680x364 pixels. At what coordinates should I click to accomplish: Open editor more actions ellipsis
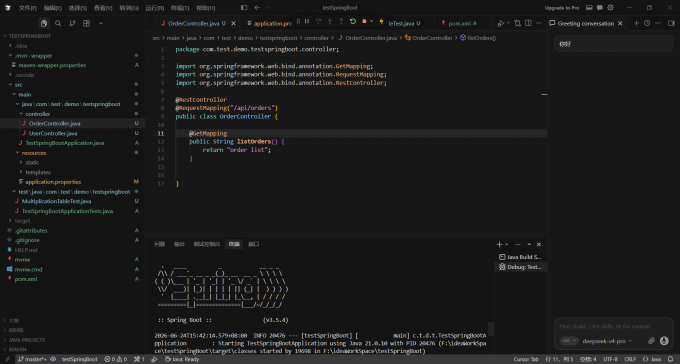(x=539, y=23)
